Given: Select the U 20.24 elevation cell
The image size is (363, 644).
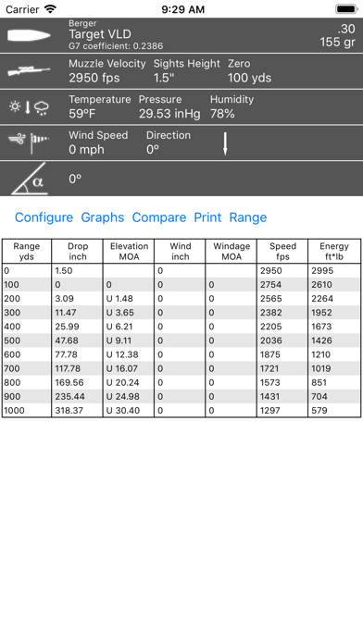Looking at the screenshot, I should coord(129,382).
